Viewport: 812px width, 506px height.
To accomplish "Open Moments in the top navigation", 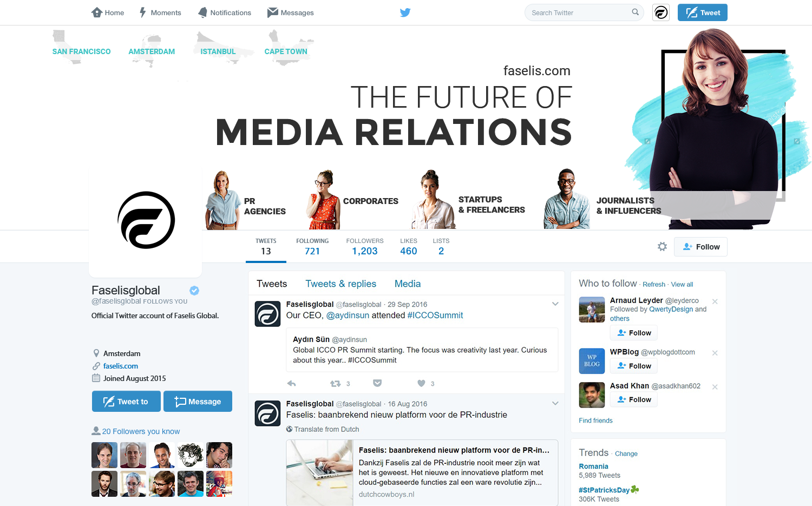I will coord(160,12).
